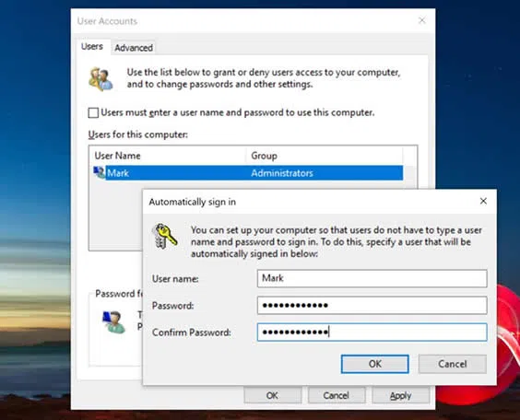This screenshot has width=520, height=420.
Task: Click the User name input field
Action: coord(372,278)
